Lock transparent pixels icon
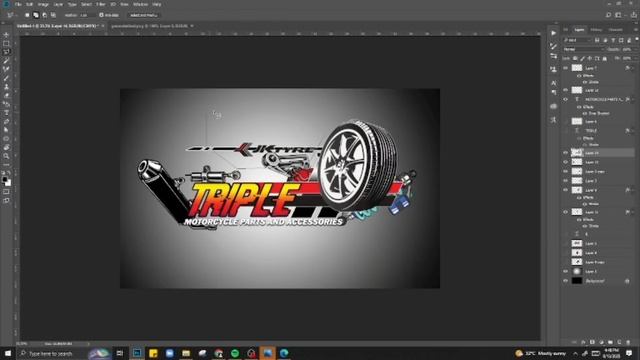The width and height of the screenshot is (640, 360). tap(576, 58)
